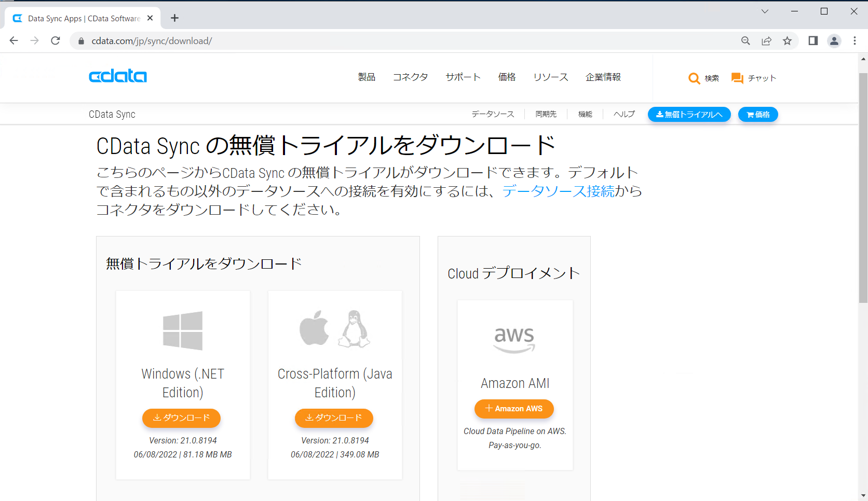Image resolution: width=868 pixels, height=501 pixels.
Task: Open the ヘルプ link
Action: (x=624, y=114)
